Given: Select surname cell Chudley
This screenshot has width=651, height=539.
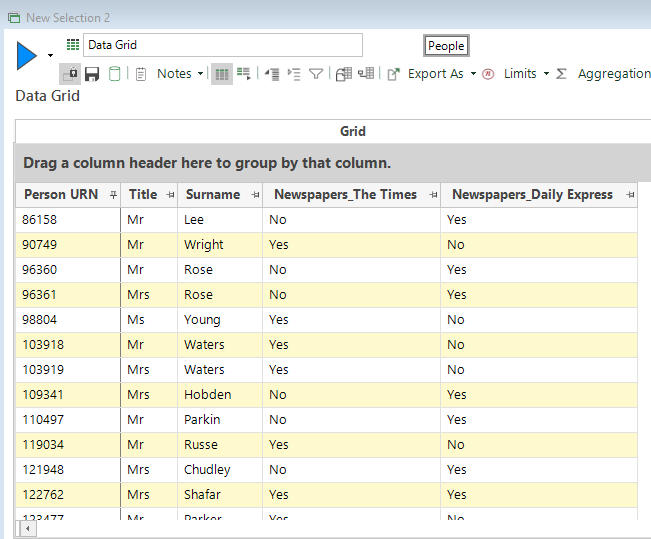Looking at the screenshot, I should click(220, 470).
